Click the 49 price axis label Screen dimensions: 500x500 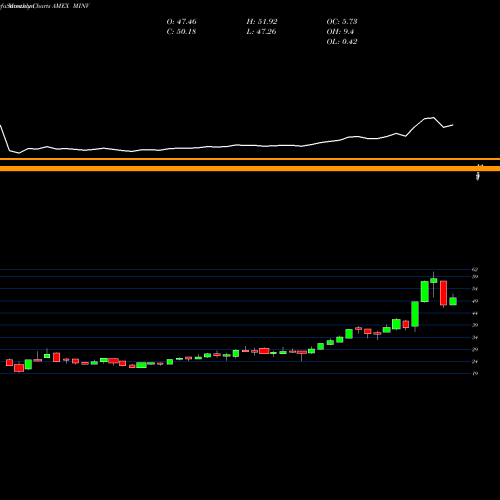pyautogui.click(x=475, y=301)
